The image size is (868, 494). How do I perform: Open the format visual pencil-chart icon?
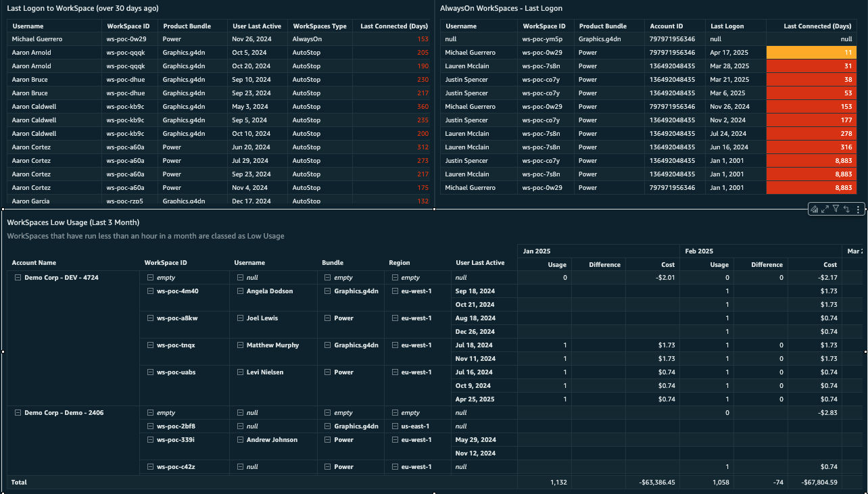pos(815,209)
